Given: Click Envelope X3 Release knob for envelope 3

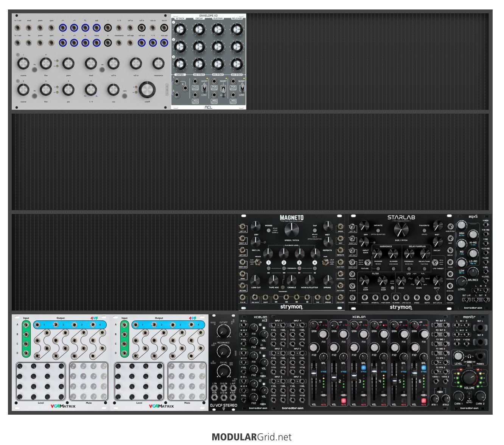Looking at the screenshot, I should pos(237,64).
